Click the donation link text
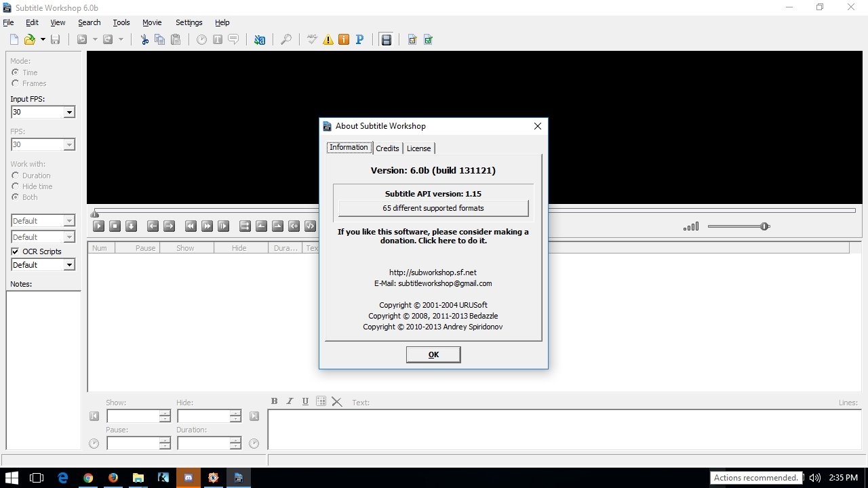 pos(433,236)
